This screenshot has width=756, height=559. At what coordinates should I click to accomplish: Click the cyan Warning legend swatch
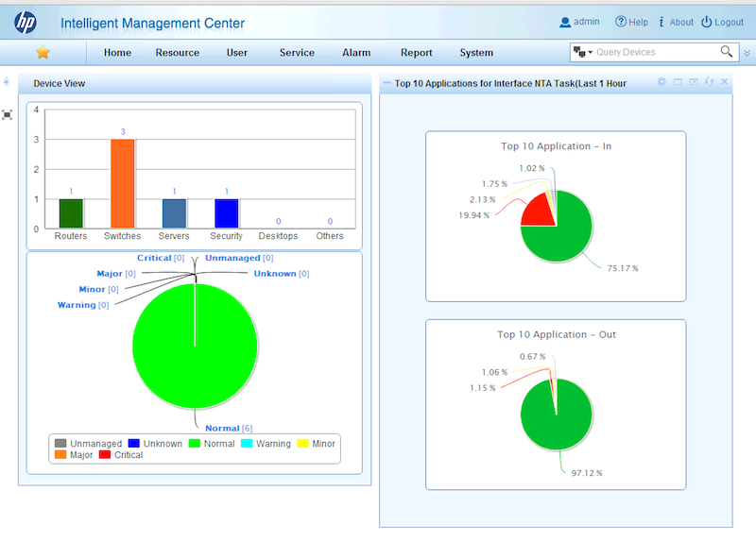click(247, 444)
